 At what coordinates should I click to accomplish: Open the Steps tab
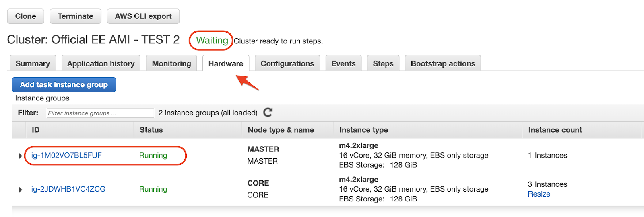click(383, 63)
